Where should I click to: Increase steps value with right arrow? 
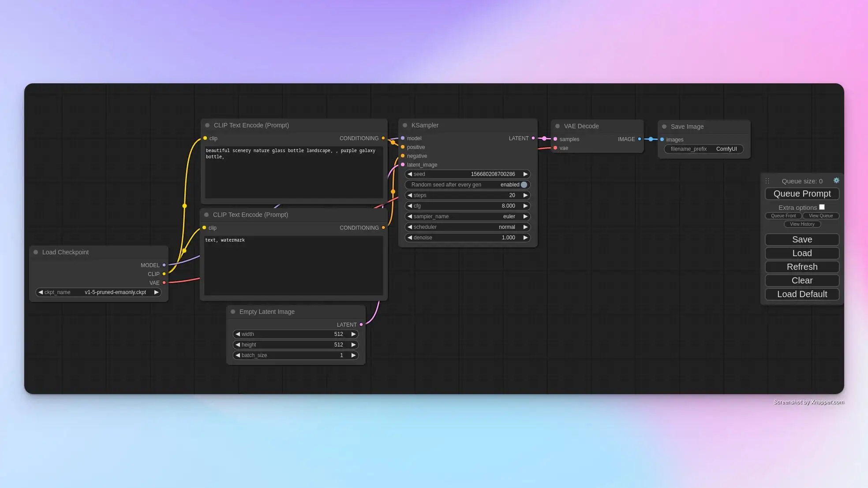pyautogui.click(x=525, y=195)
